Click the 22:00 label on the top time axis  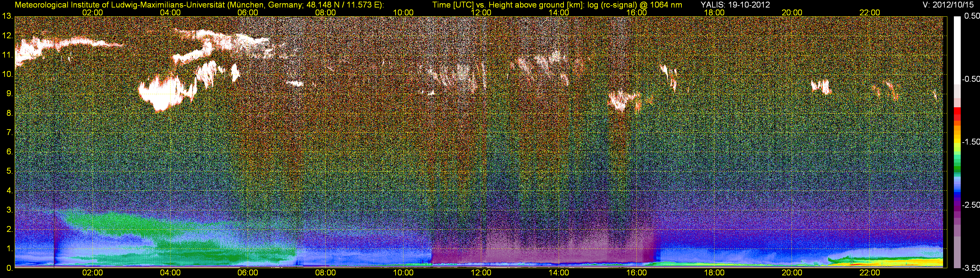click(870, 12)
